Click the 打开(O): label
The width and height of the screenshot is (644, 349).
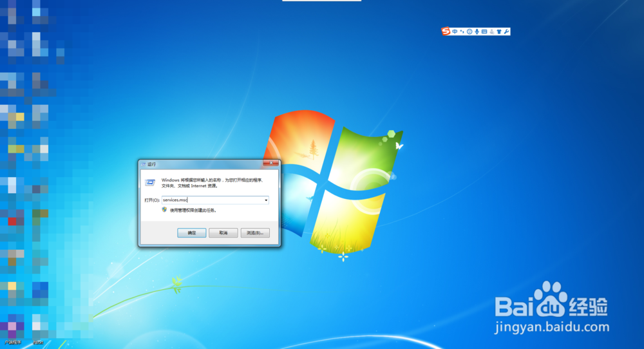pos(152,200)
